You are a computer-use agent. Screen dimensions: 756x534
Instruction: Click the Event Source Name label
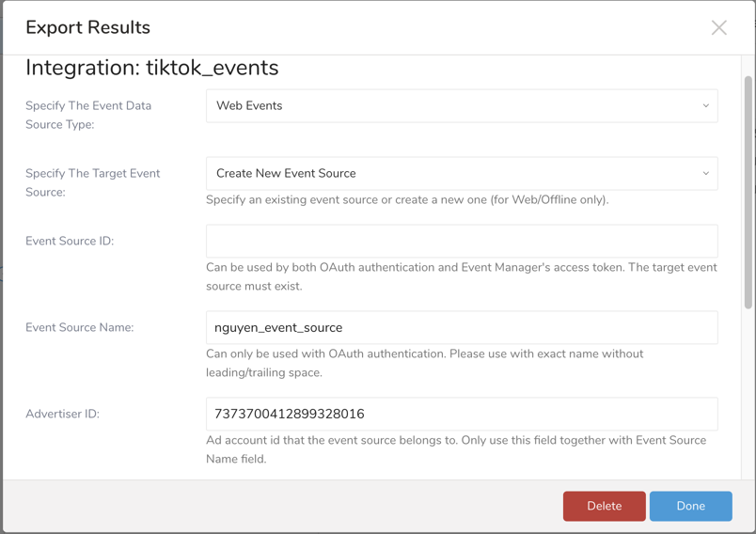(80, 328)
